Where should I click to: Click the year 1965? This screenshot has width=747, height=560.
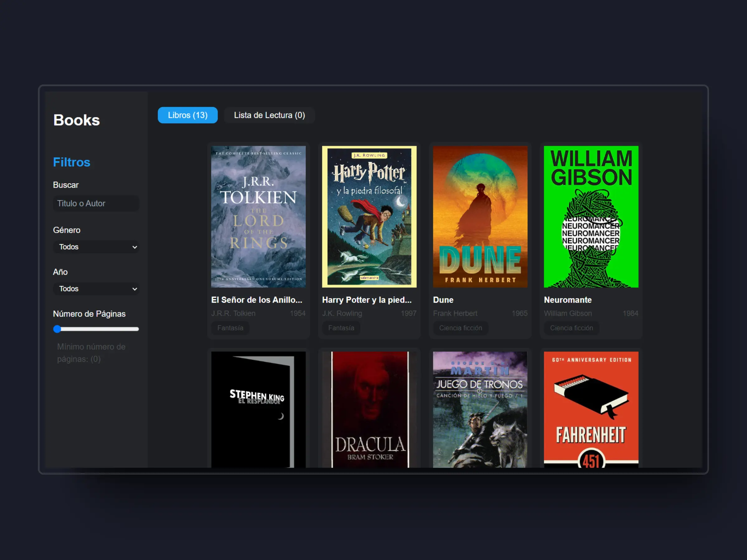tap(519, 313)
